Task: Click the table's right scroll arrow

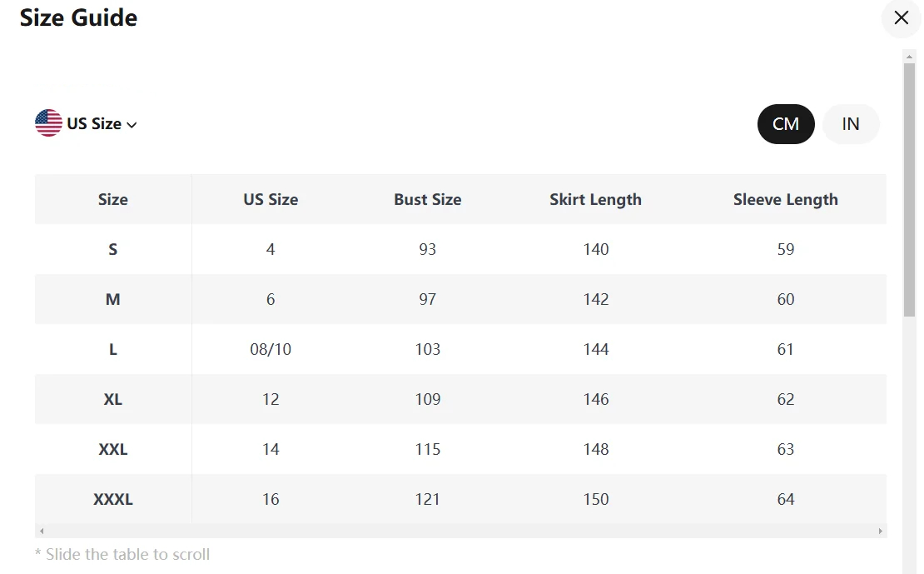Action: pos(880,531)
